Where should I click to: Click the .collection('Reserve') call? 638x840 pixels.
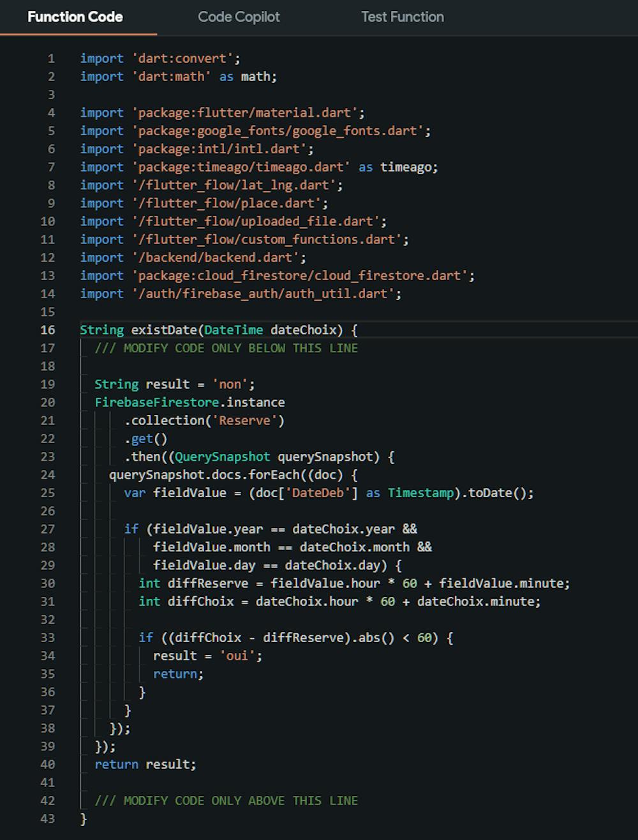pyautogui.click(x=204, y=421)
